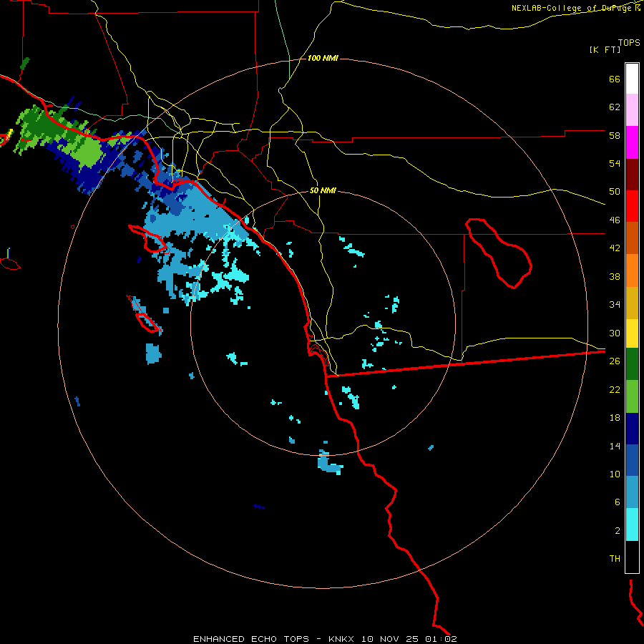Click the '10' legend value
Viewport: 644px width, 644px height.
pyautogui.click(x=615, y=474)
